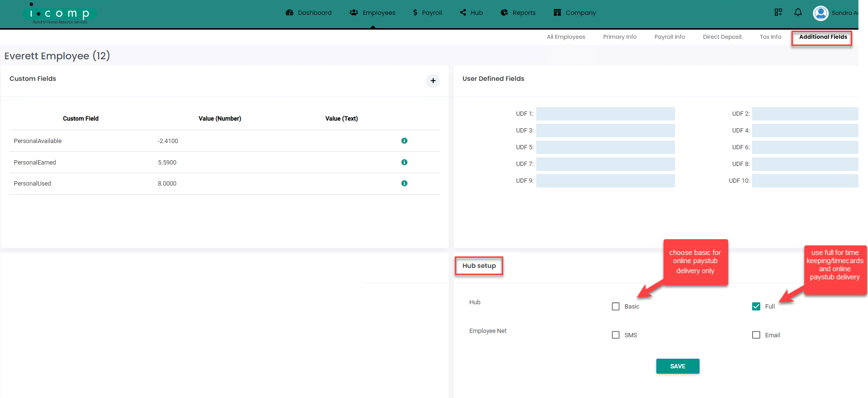Click the QR grid icon in header

778,12
